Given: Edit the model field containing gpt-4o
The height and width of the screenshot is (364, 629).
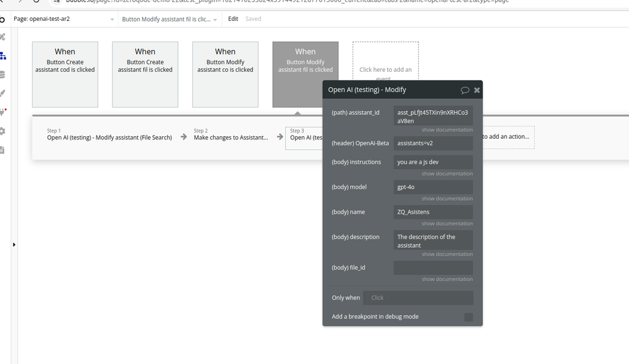Looking at the screenshot, I should (x=433, y=187).
